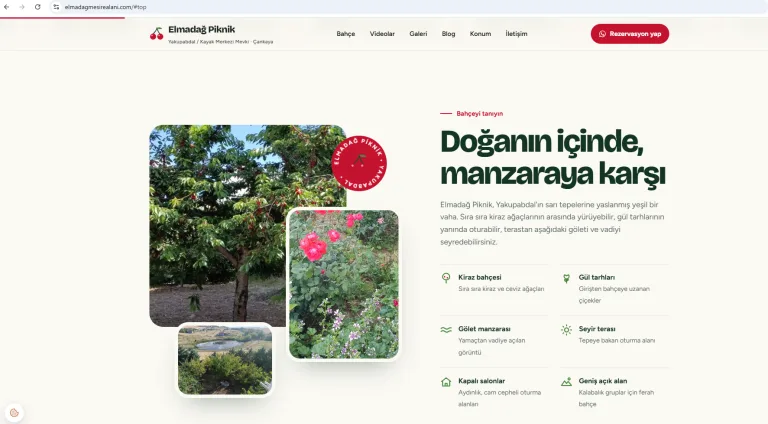Image resolution: width=768 pixels, height=424 pixels.
Task: Click the "Sıra sıra kiraz ve ceviz ağaçları" text
Action: coord(501,289)
